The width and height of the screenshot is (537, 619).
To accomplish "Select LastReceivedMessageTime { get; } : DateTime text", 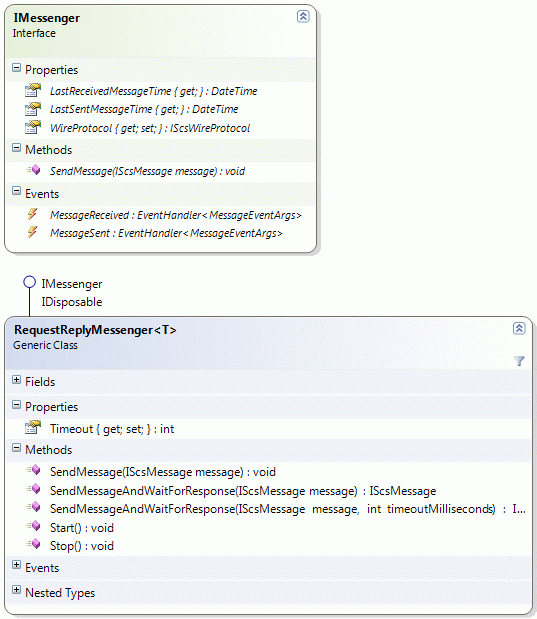I will [154, 91].
